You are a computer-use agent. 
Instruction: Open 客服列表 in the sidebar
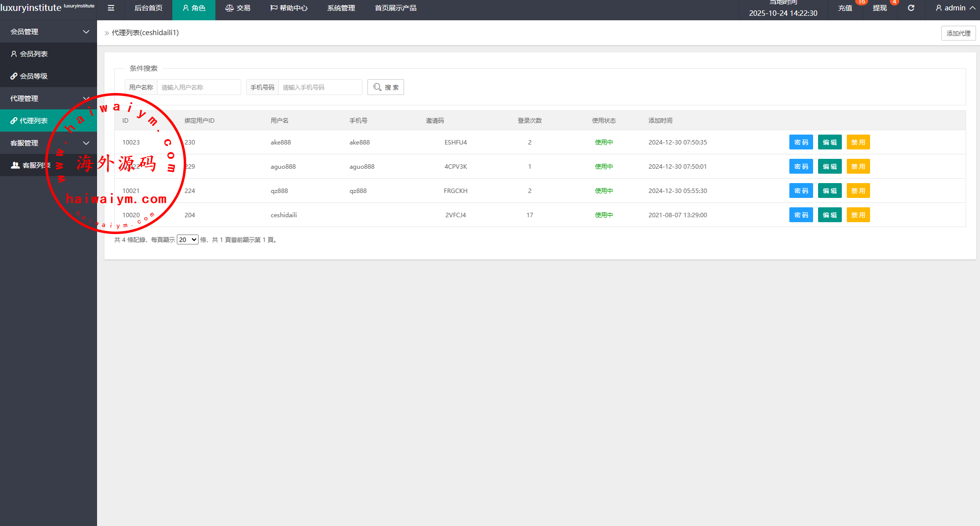(36, 165)
